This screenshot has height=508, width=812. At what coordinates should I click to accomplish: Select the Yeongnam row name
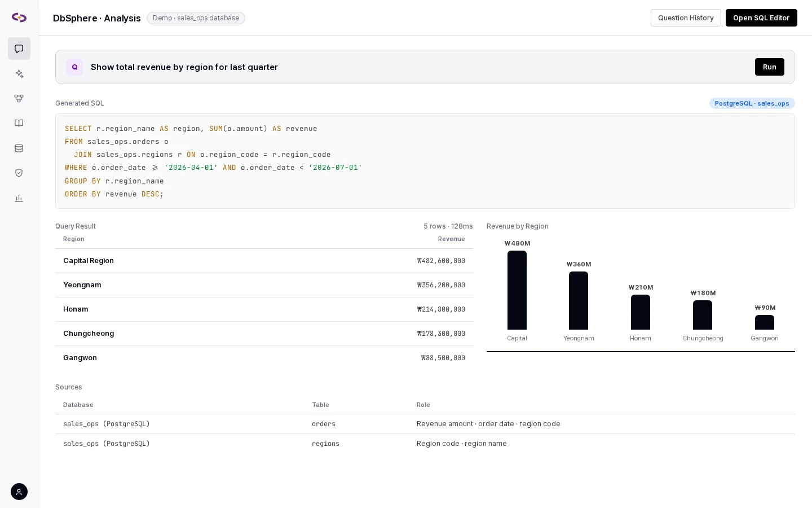coord(82,285)
